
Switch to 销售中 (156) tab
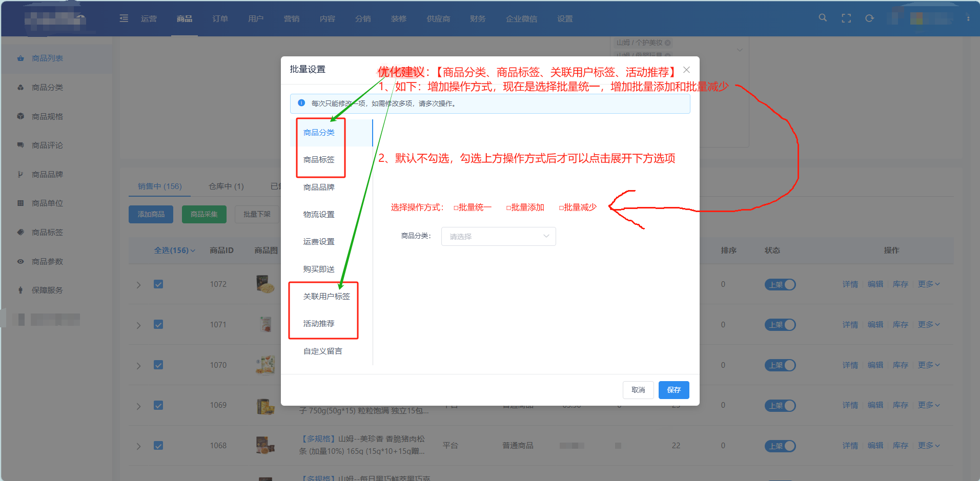coord(159,186)
